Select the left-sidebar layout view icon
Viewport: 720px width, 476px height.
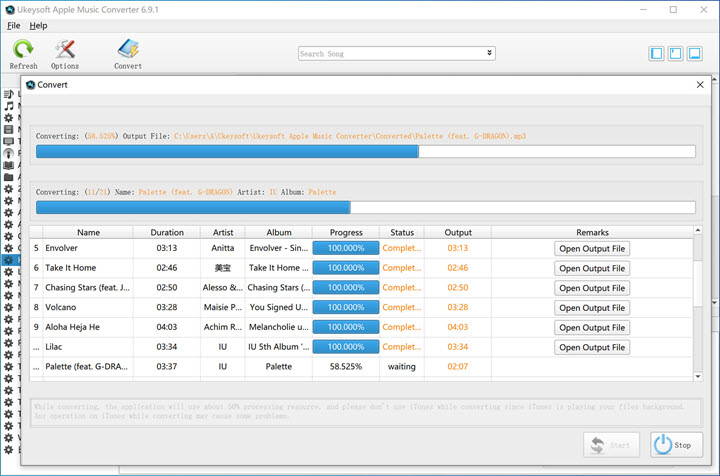[x=657, y=53]
